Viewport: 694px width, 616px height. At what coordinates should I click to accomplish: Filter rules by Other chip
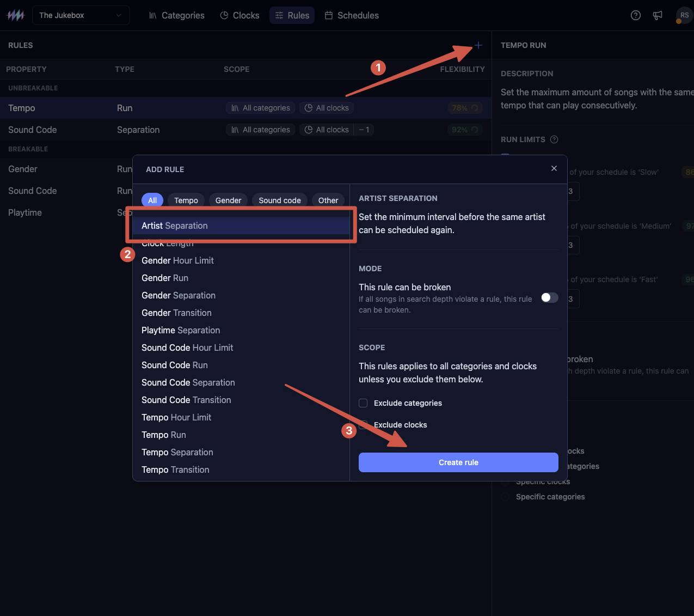coord(328,200)
